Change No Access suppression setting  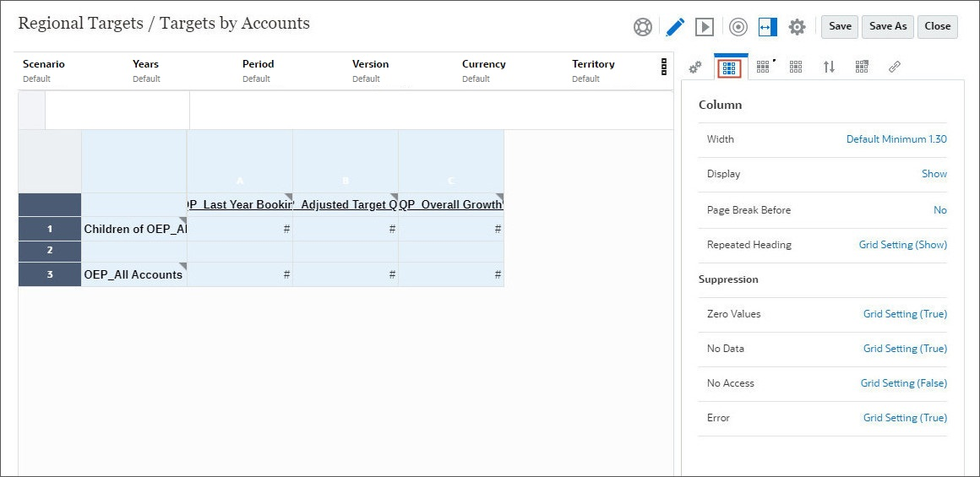(904, 383)
